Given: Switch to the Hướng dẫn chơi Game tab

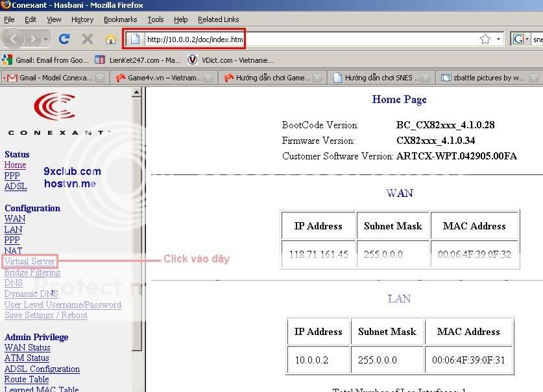Looking at the screenshot, I should (x=272, y=78).
